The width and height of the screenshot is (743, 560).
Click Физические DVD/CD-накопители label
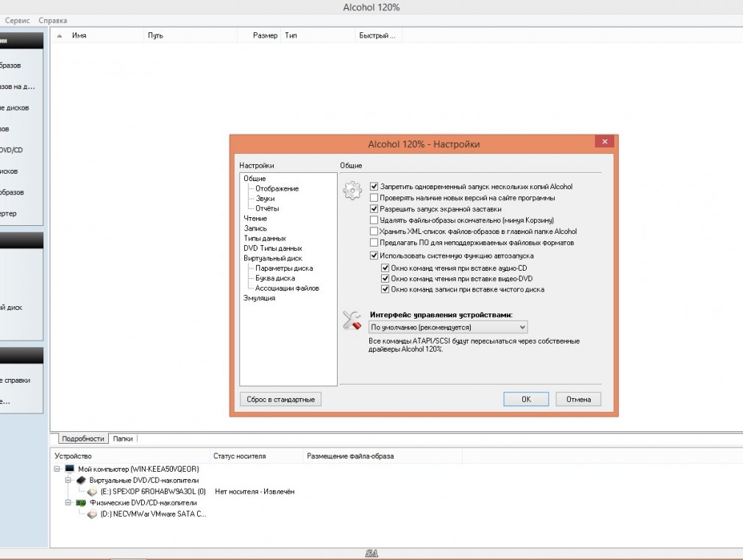point(143,503)
